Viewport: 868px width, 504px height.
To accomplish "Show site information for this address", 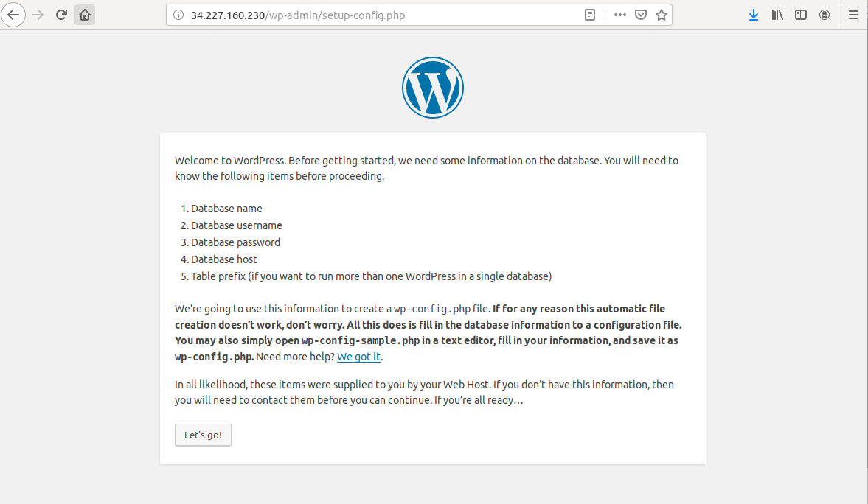I will tap(178, 15).
